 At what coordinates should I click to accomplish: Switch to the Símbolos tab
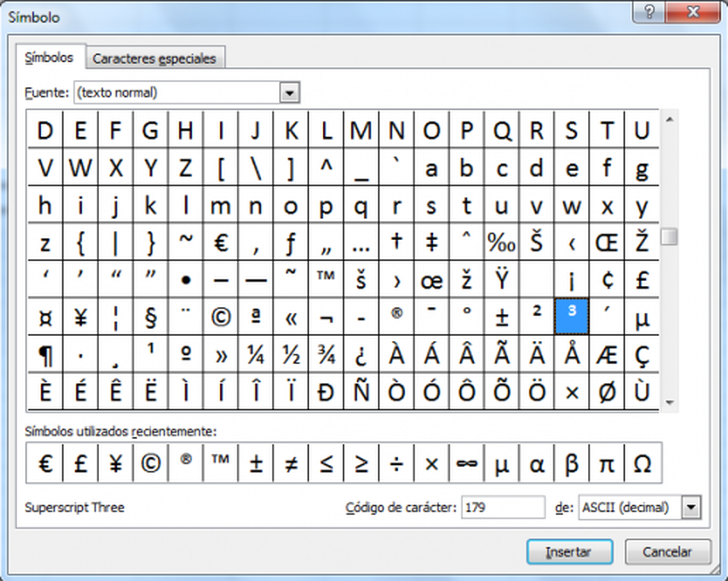point(49,57)
